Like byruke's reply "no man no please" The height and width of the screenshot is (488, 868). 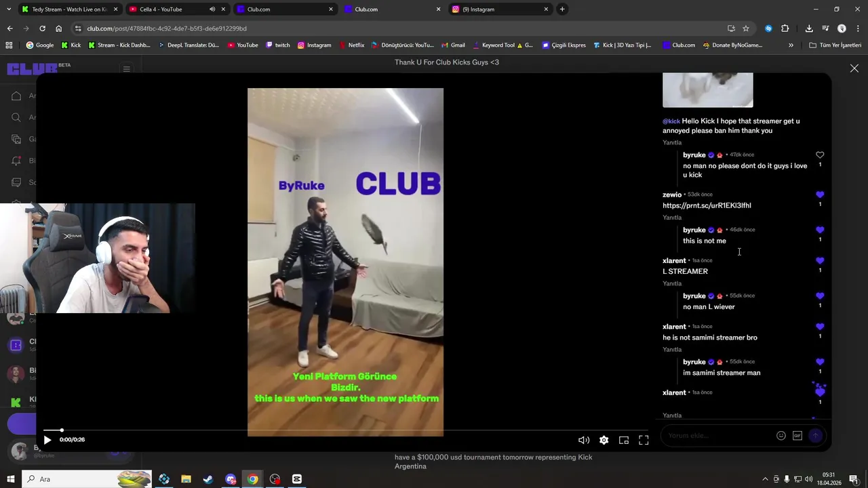[820, 155]
